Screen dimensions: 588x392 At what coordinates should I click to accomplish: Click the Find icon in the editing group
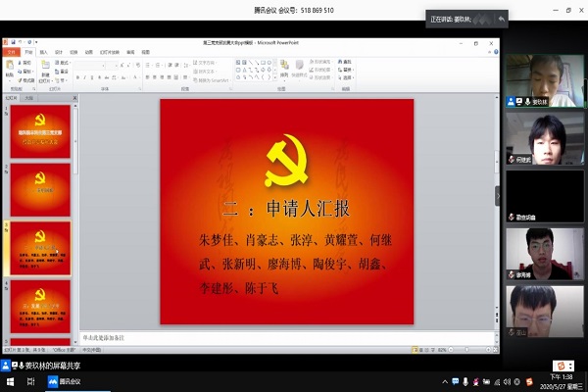point(345,61)
